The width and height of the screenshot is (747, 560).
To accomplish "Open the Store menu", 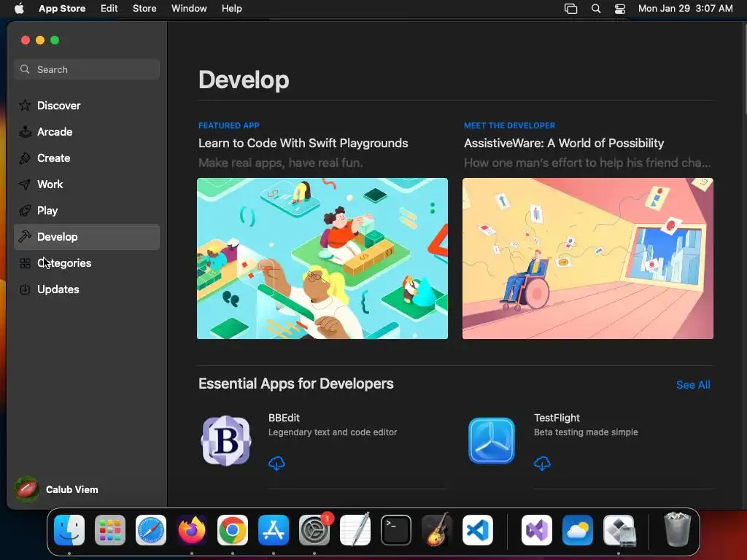I will pyautogui.click(x=144, y=8).
